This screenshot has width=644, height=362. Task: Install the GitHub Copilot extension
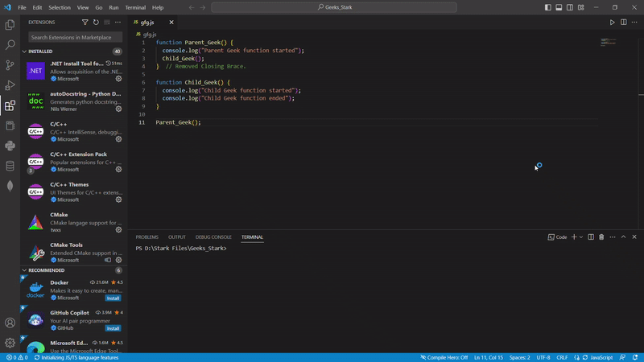113,328
